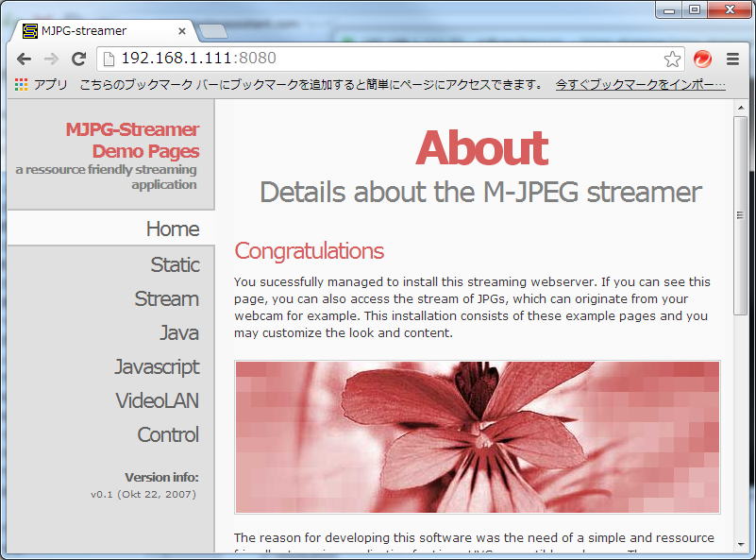
Task: Select VideoLAN in the sidebar
Action: [157, 400]
